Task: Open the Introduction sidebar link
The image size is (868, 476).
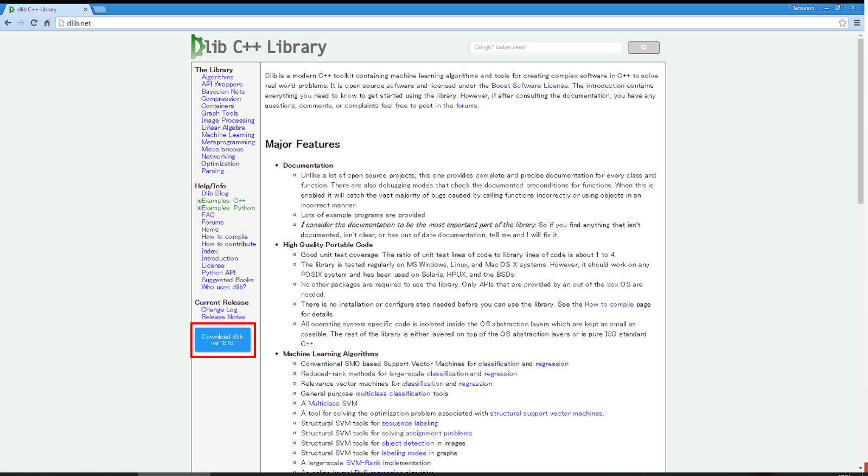Action: pos(220,258)
